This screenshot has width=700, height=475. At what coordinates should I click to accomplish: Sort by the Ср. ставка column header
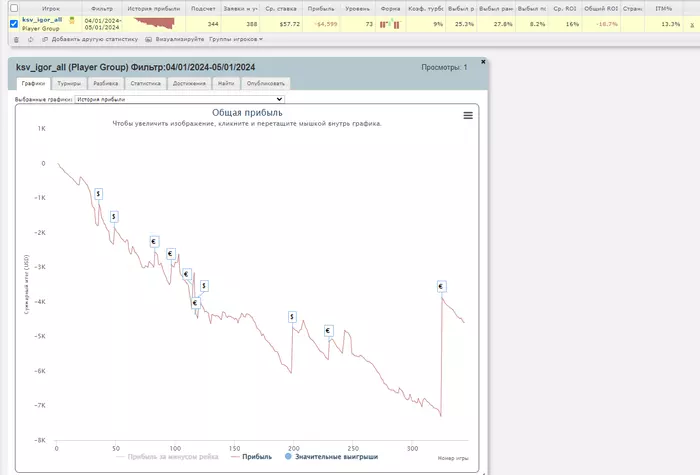(x=281, y=8)
